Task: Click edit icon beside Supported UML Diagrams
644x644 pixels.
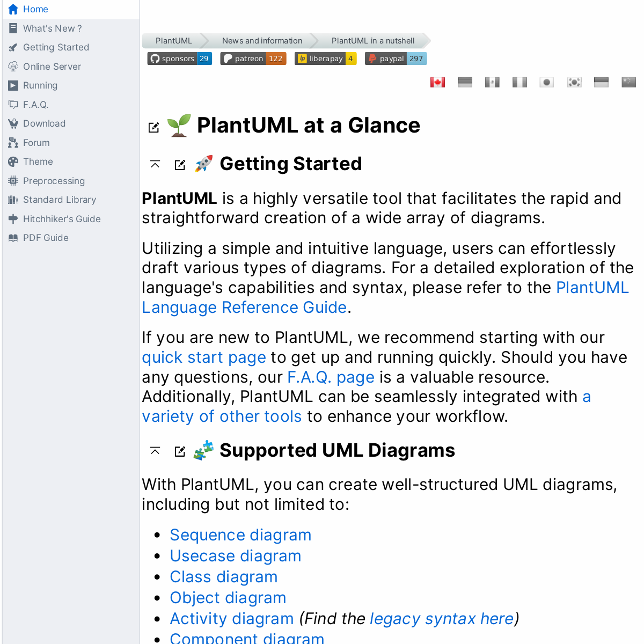Action: [180, 451]
